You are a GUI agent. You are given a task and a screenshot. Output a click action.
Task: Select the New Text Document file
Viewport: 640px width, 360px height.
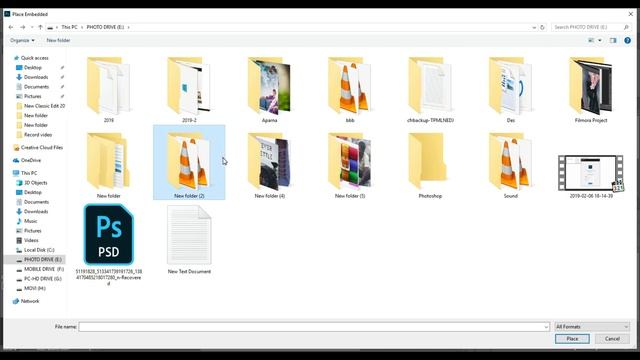pos(189,239)
